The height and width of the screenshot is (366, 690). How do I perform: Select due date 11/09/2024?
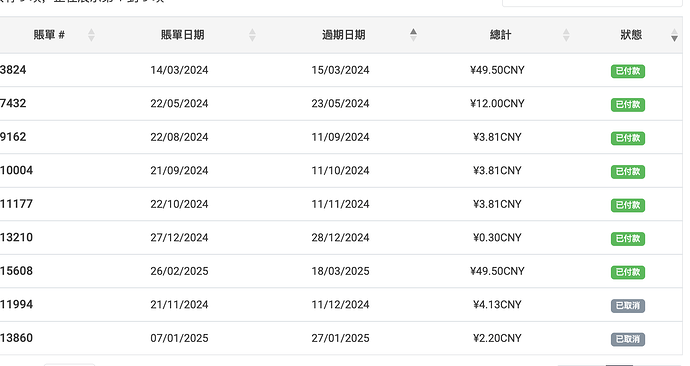coord(340,137)
